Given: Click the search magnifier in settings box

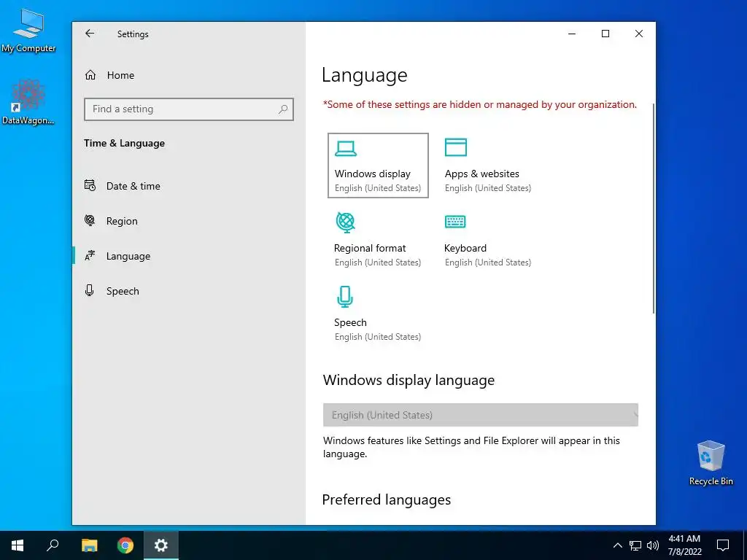Looking at the screenshot, I should (283, 109).
